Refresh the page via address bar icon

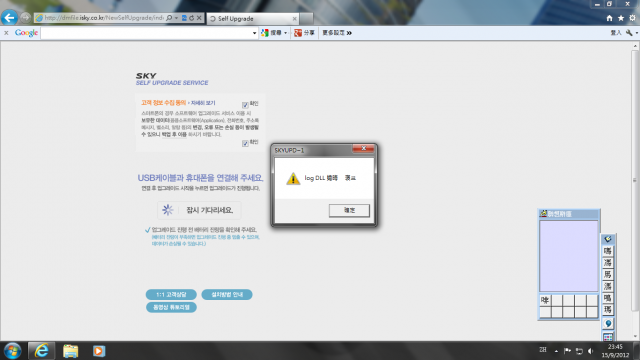[191, 18]
